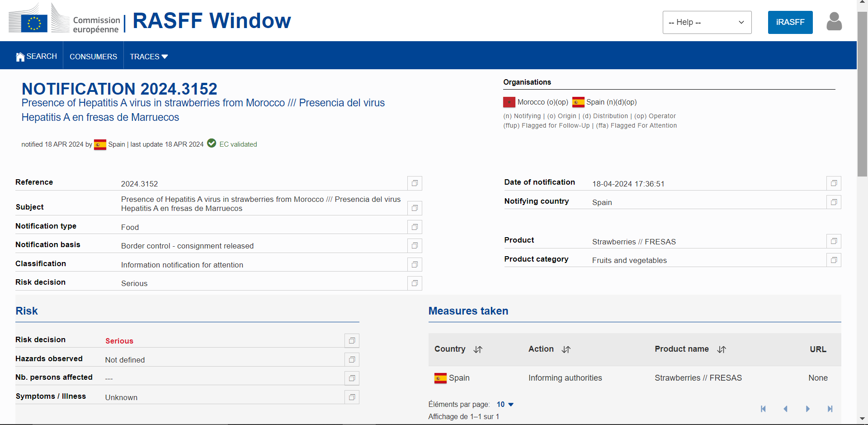Click the Border control - consignment released text

coord(187,246)
